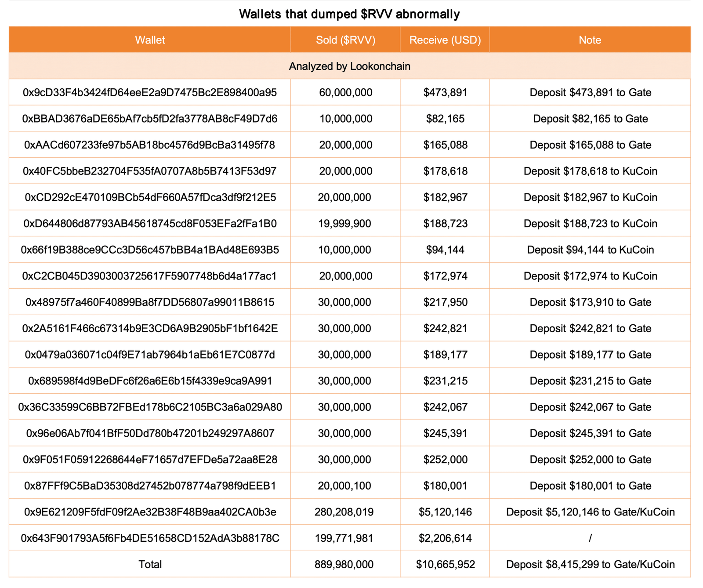
Task: Select wallet address starting 0x9cD33F4b
Action: click(150, 93)
